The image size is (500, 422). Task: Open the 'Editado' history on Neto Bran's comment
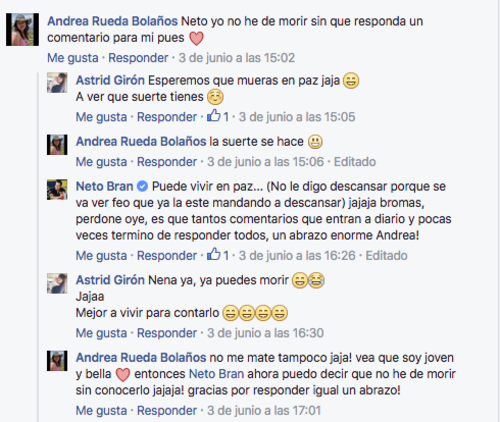tap(386, 256)
